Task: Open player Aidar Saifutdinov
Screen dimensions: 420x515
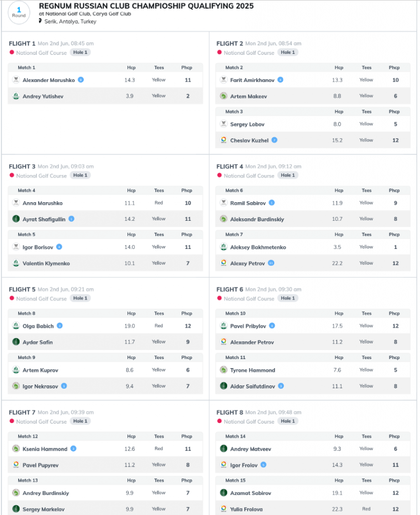Action: click(x=252, y=386)
